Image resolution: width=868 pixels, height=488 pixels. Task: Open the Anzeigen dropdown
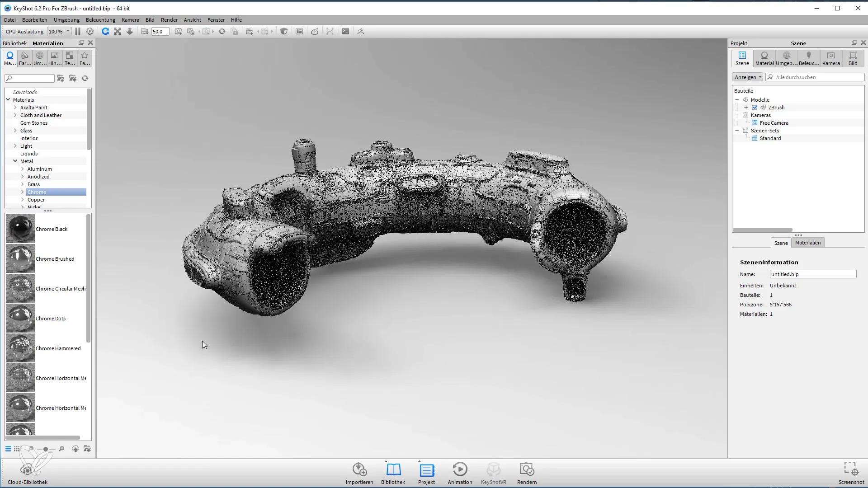(x=748, y=77)
